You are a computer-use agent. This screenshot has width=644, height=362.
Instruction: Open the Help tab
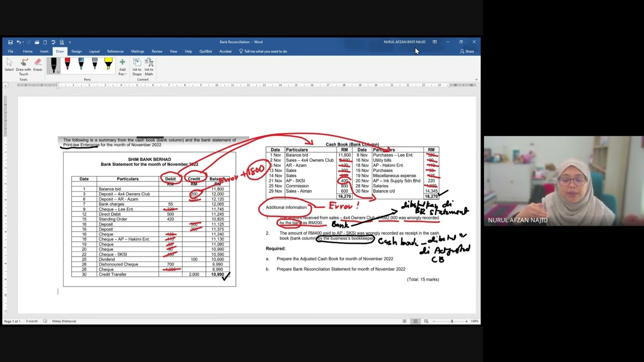(x=188, y=51)
